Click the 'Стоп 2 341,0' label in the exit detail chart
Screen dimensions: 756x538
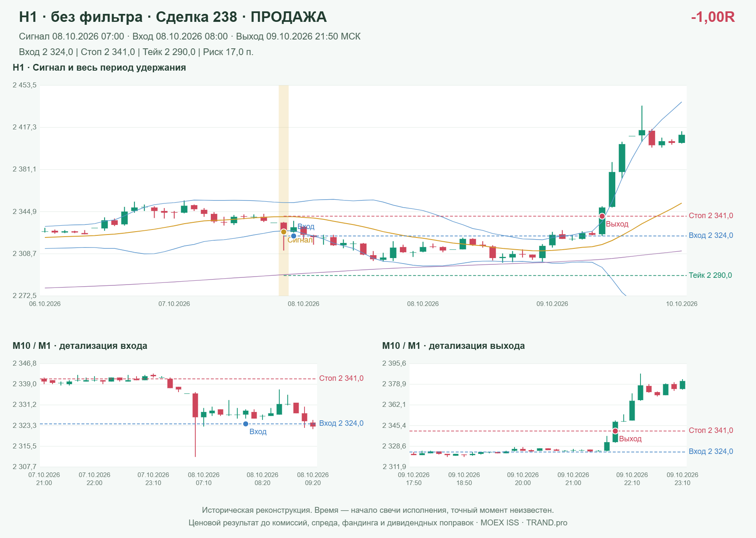point(711,430)
